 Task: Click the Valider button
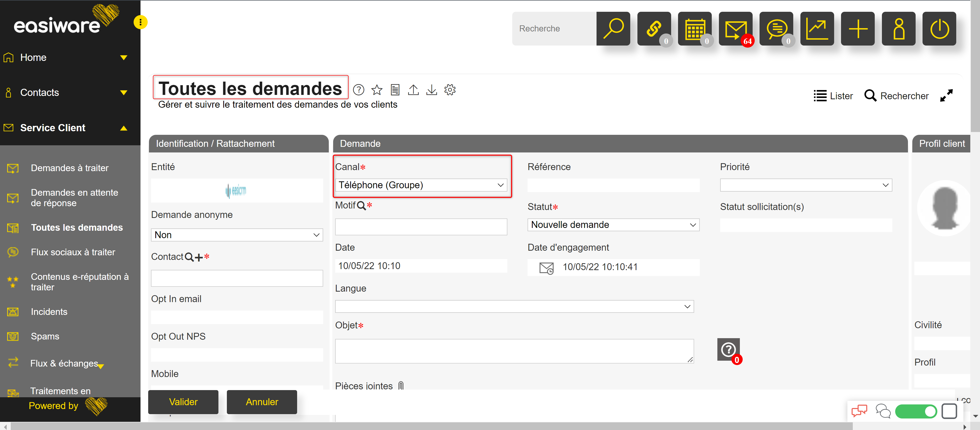pos(183,402)
